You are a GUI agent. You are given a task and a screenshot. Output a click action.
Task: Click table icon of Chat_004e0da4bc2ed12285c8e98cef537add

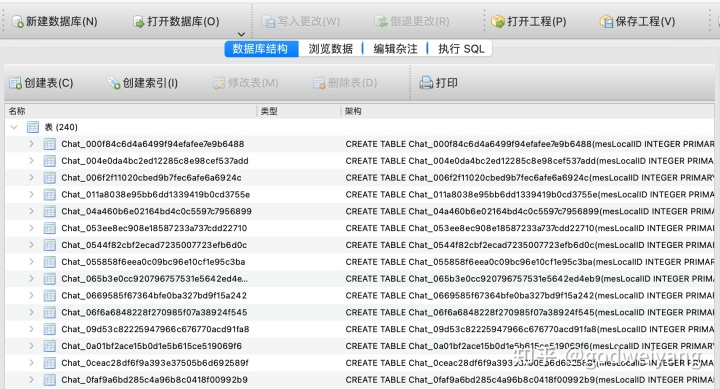click(50, 161)
